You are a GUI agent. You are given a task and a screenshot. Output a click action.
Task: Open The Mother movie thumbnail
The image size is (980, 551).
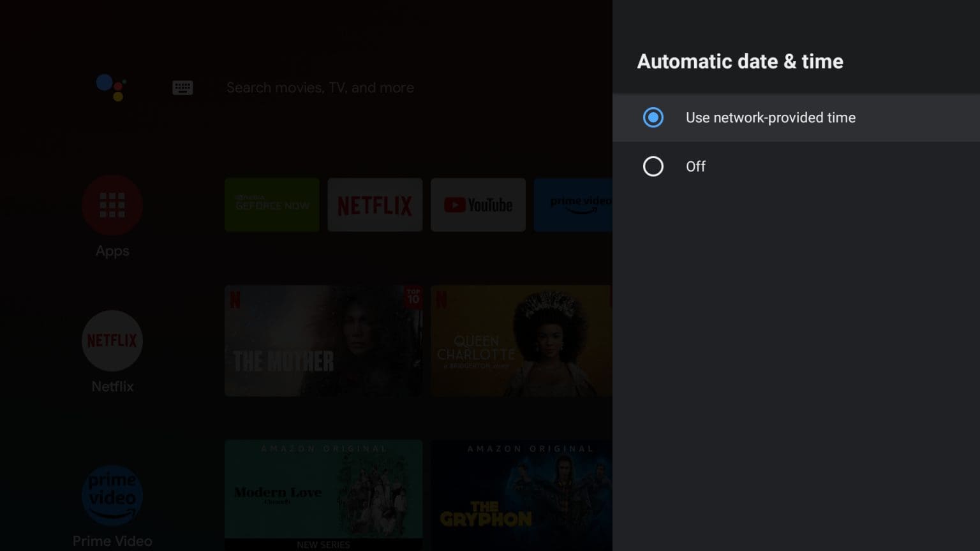(323, 341)
